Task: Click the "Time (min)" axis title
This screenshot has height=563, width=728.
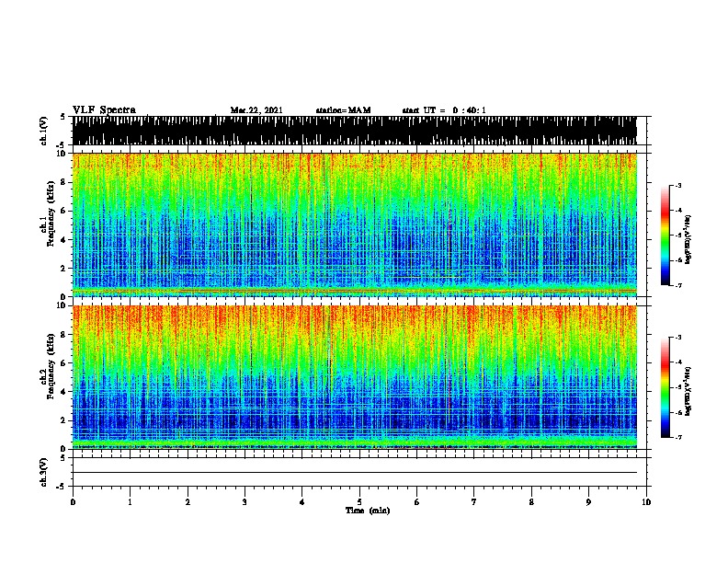Action: pos(368,511)
